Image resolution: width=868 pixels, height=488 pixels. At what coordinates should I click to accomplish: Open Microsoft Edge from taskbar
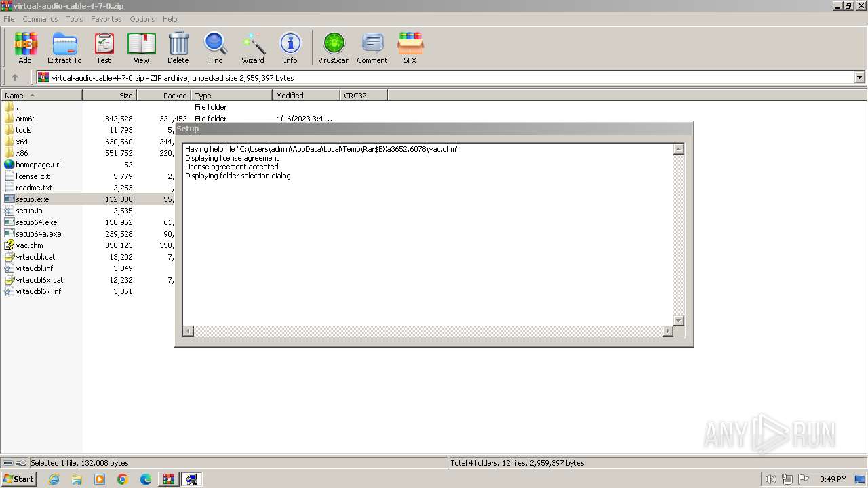pos(146,479)
